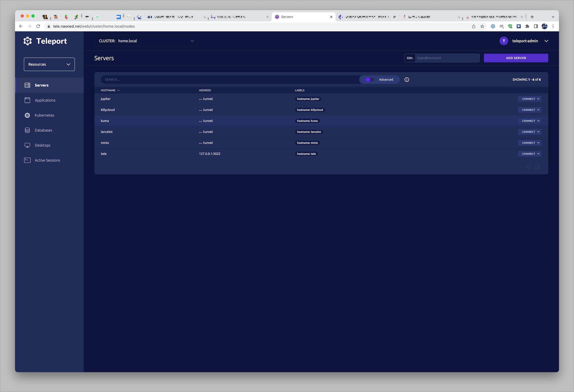
Task: Toggle the Advanced search switch
Action: coord(370,80)
